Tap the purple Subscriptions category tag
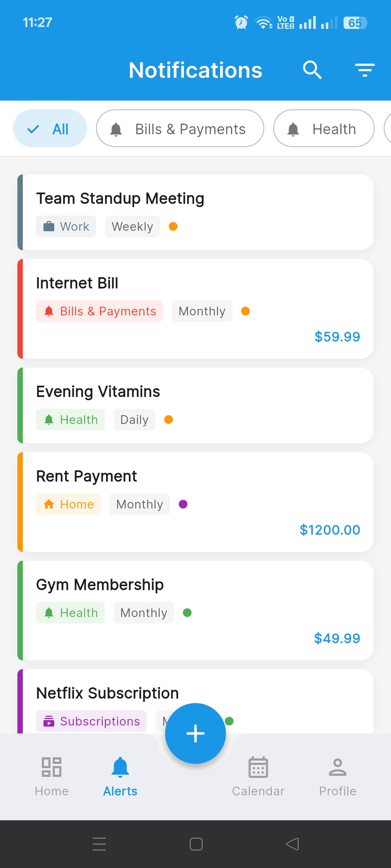Image resolution: width=391 pixels, height=868 pixels. (x=91, y=722)
